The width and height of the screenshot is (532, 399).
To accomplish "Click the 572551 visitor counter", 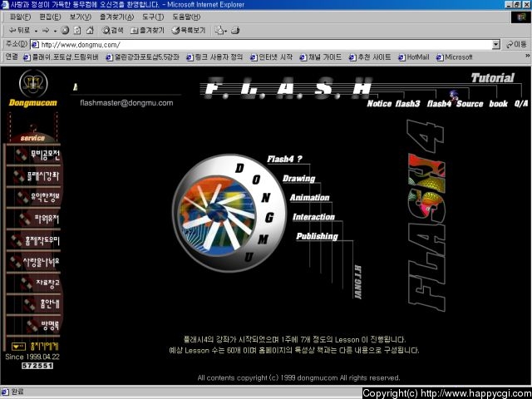I will pyautogui.click(x=37, y=366).
